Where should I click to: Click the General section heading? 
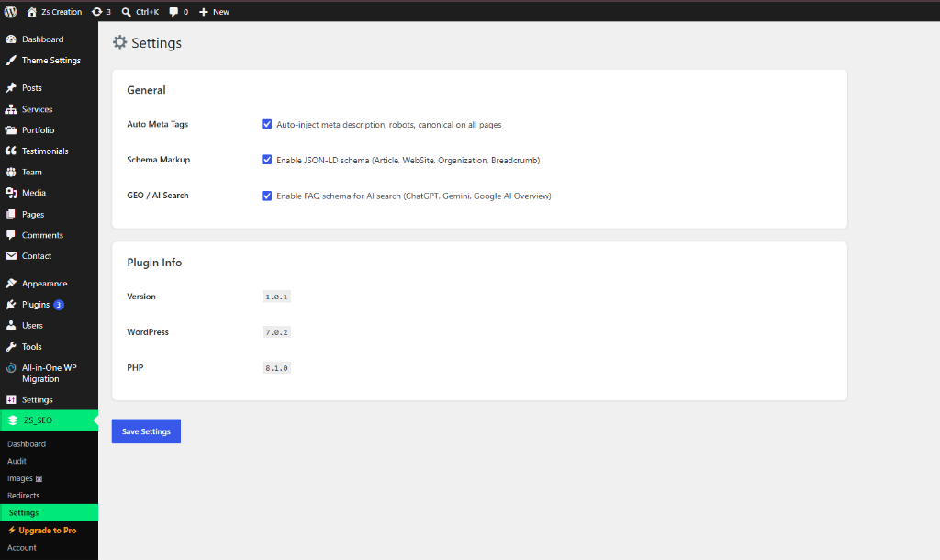tap(146, 90)
